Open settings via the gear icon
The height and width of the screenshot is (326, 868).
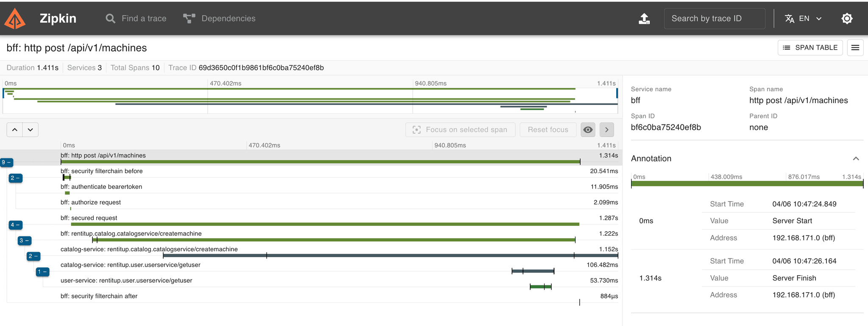tap(846, 19)
